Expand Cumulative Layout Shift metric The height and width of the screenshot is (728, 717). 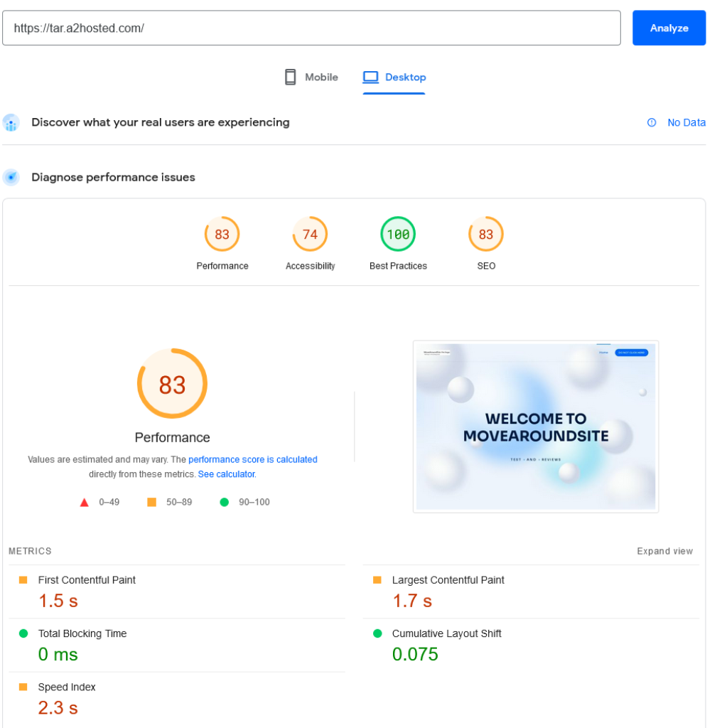pos(531,646)
